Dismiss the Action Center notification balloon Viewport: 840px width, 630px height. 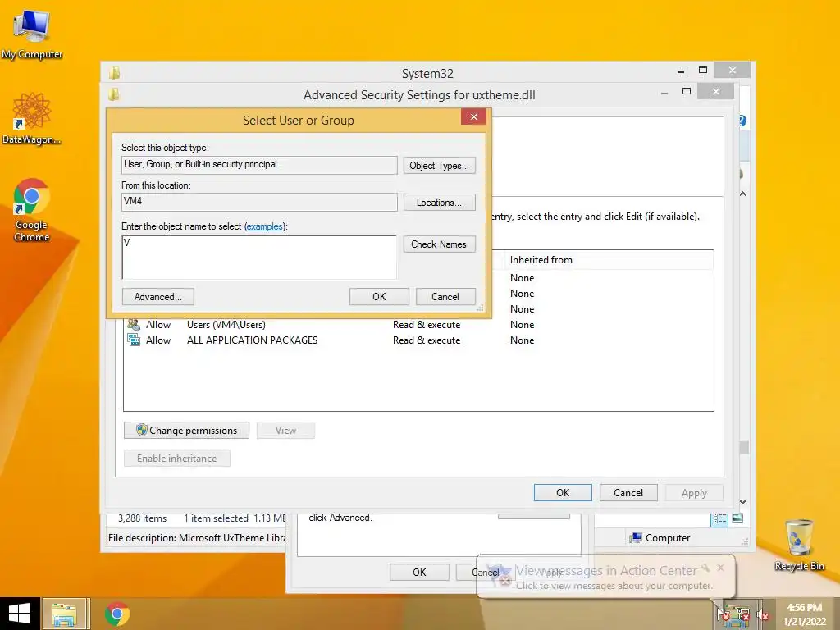pos(720,568)
